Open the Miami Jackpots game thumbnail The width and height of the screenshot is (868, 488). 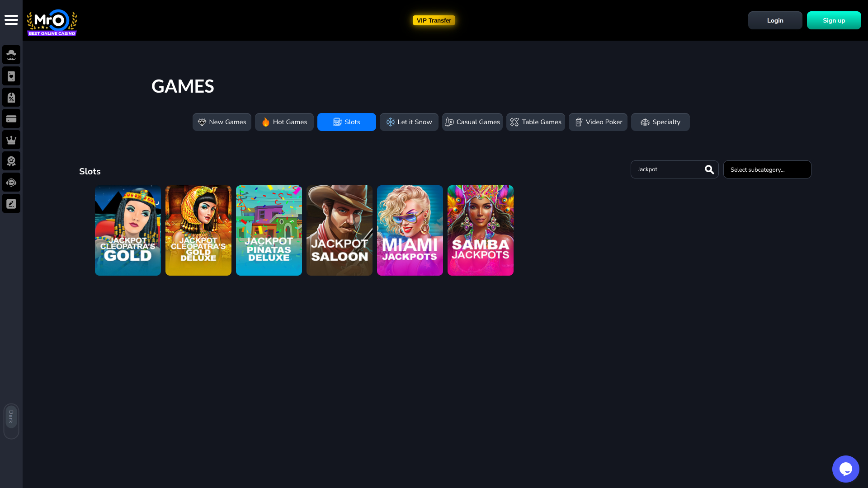coord(410,230)
